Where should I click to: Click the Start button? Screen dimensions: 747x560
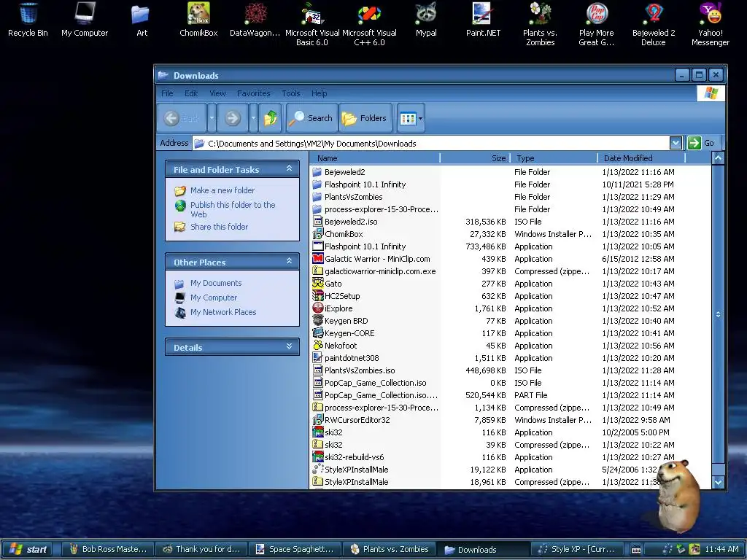click(28, 549)
